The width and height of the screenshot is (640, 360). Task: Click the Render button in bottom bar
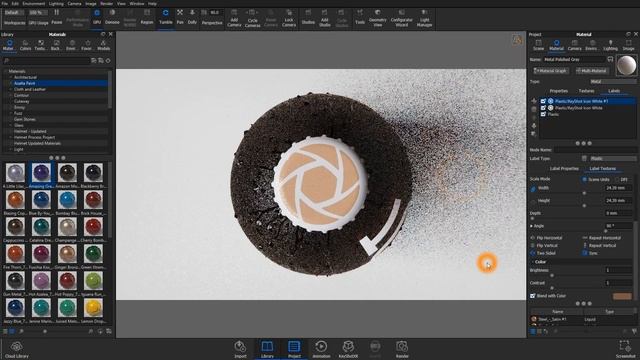pos(402,349)
